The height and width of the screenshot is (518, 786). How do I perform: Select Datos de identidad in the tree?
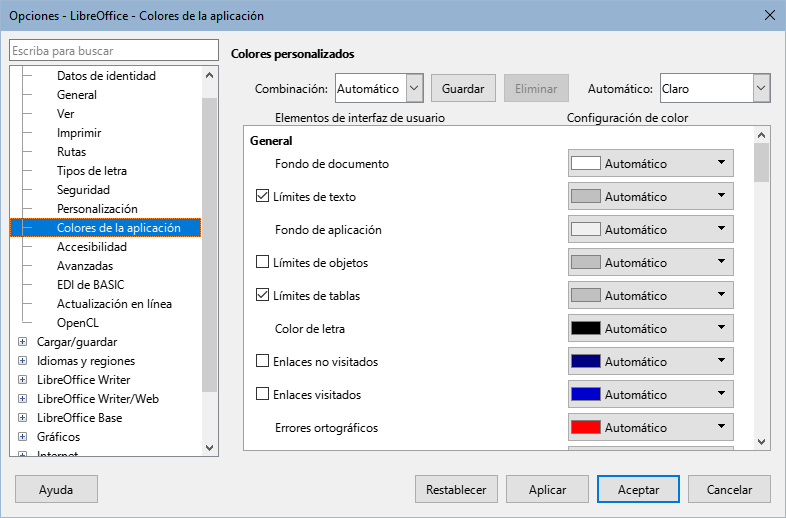[x=106, y=76]
